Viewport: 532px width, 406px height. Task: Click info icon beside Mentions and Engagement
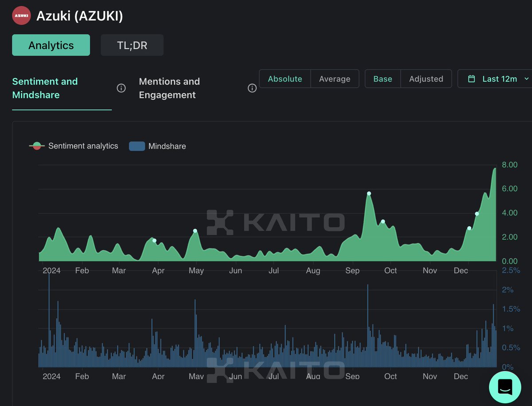252,88
